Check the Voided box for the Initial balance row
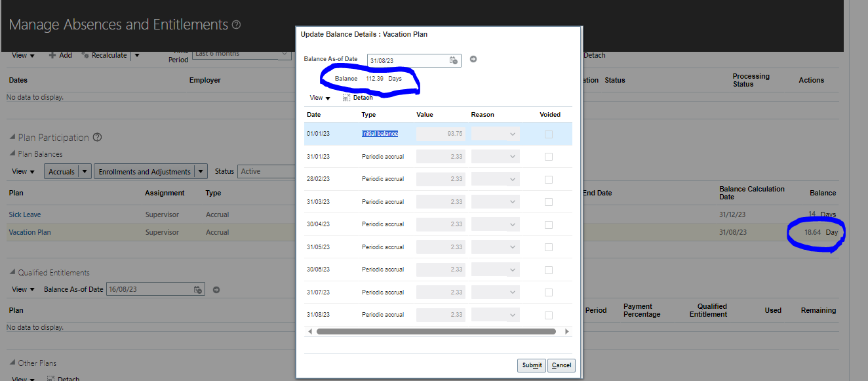This screenshot has height=381, width=868. [x=549, y=134]
